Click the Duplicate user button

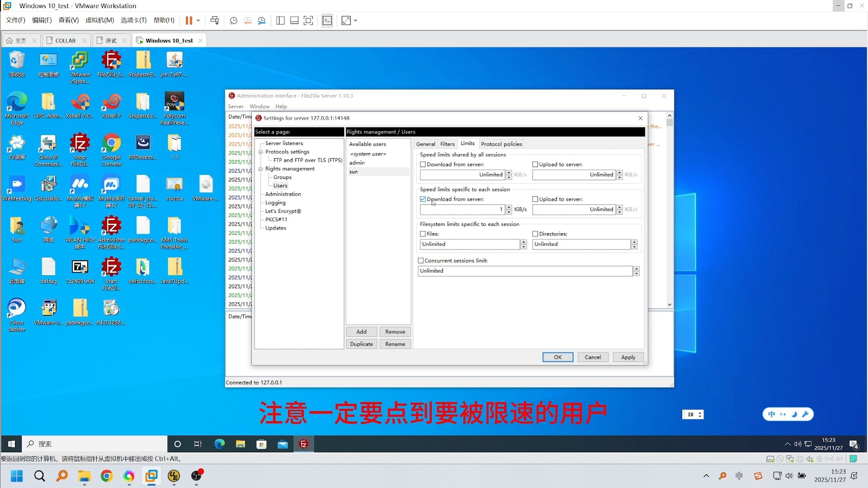pyautogui.click(x=361, y=344)
